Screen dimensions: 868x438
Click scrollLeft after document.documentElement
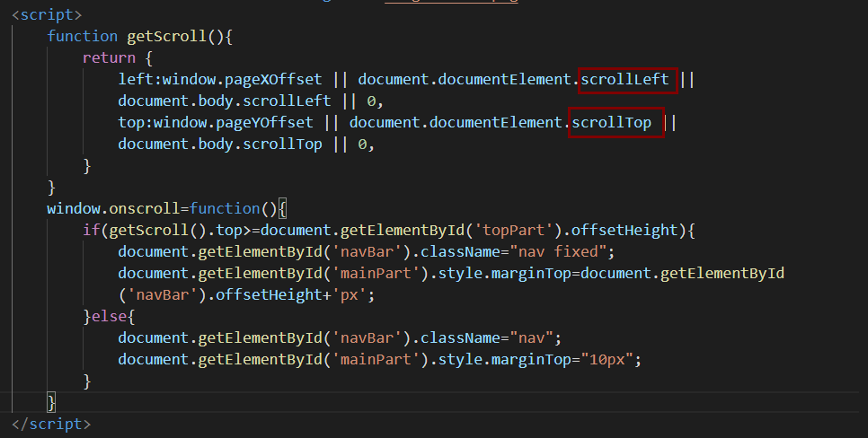[x=625, y=80]
